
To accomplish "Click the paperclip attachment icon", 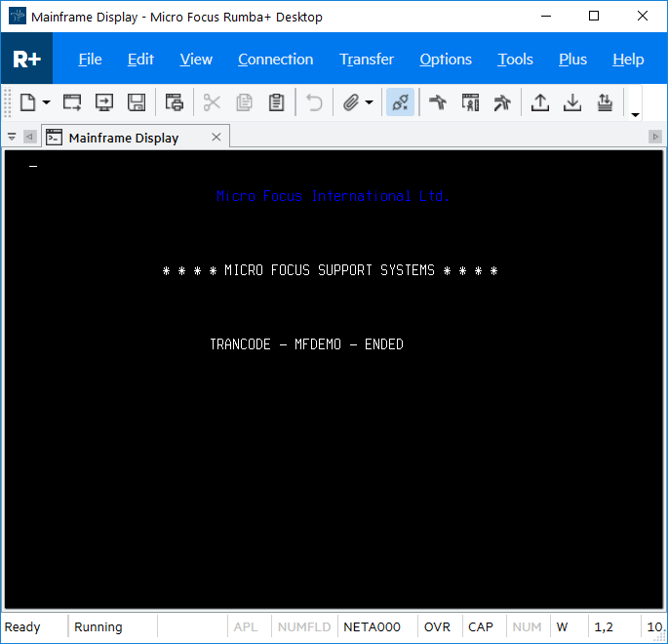I will coord(351,102).
